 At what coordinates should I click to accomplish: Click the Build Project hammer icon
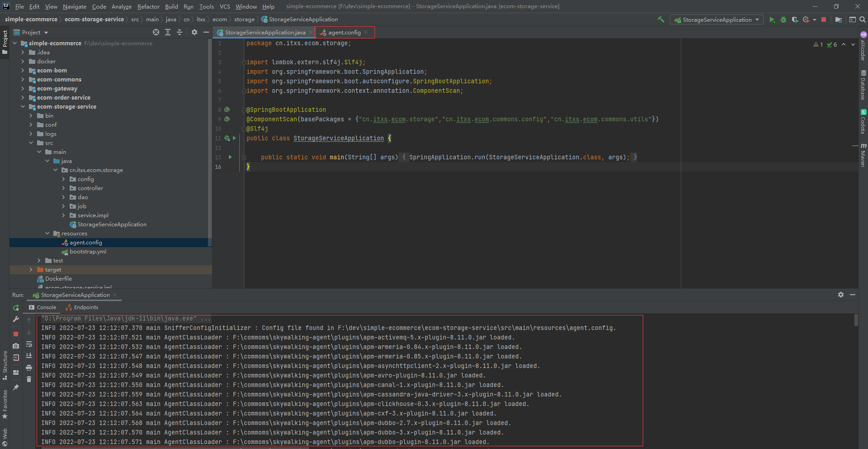click(661, 19)
